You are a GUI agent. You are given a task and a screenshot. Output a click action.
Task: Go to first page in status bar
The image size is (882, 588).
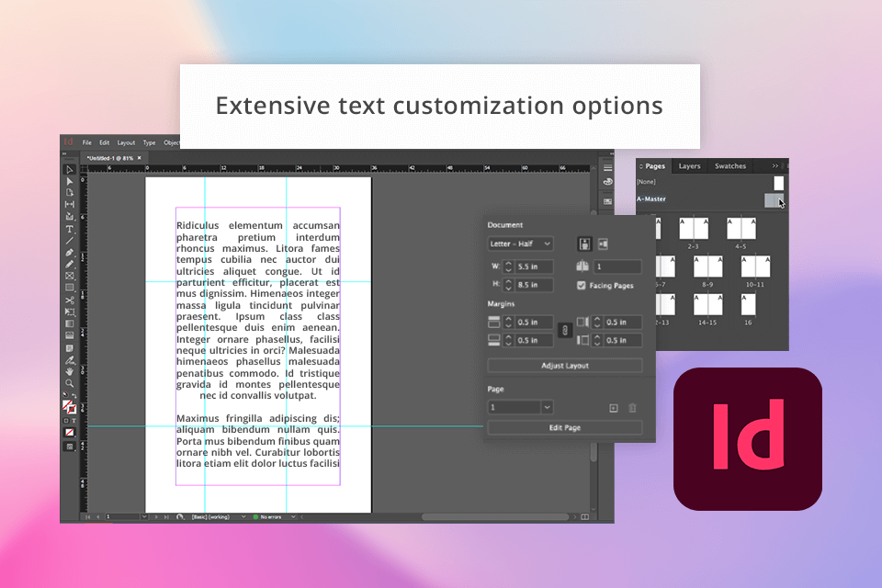[x=88, y=516]
